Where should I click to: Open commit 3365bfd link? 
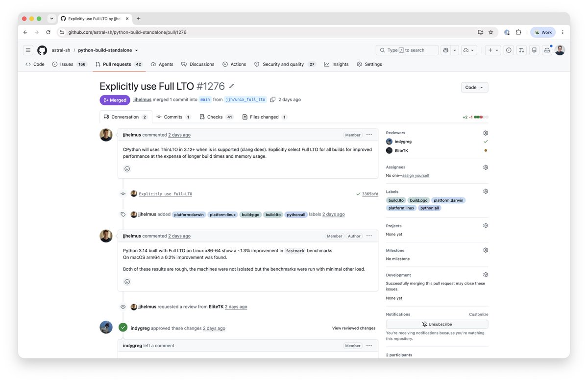point(370,194)
